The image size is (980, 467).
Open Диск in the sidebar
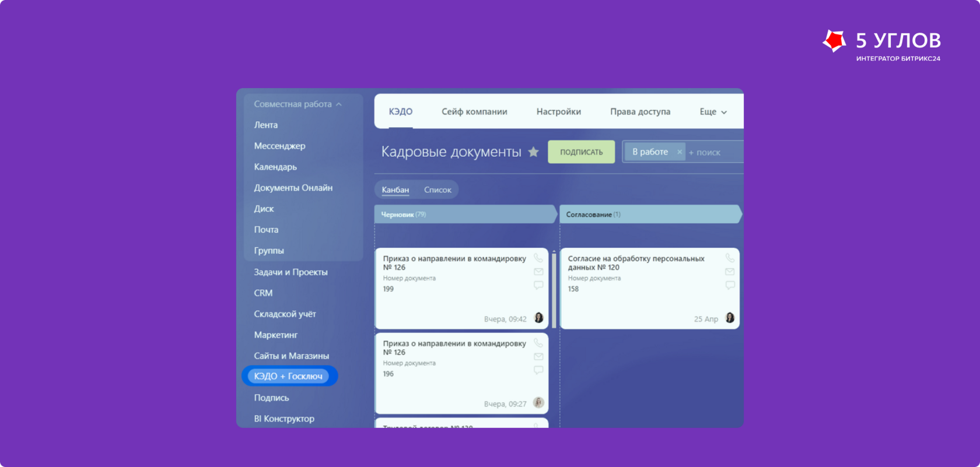264,209
